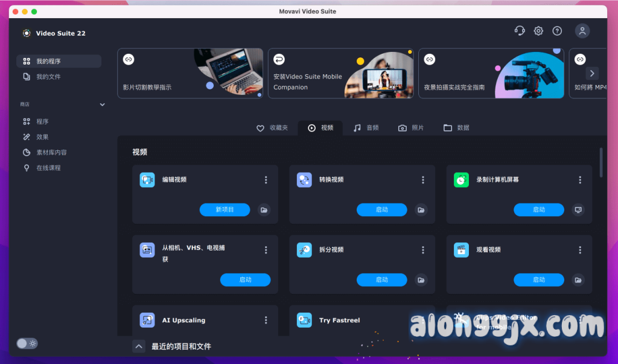Open settings via the gear icon
Image resolution: width=618 pixels, height=364 pixels.
coord(538,31)
